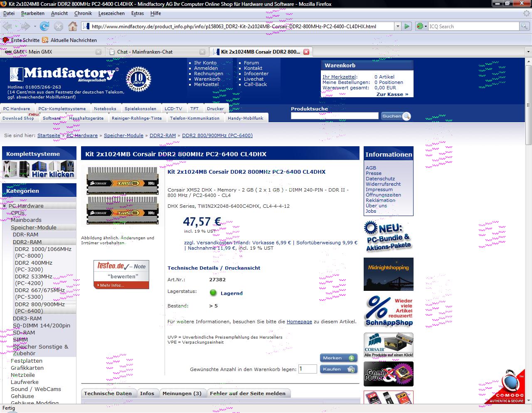Open the Bearbeiten menu
The height and width of the screenshot is (413, 532).
coord(33,13)
